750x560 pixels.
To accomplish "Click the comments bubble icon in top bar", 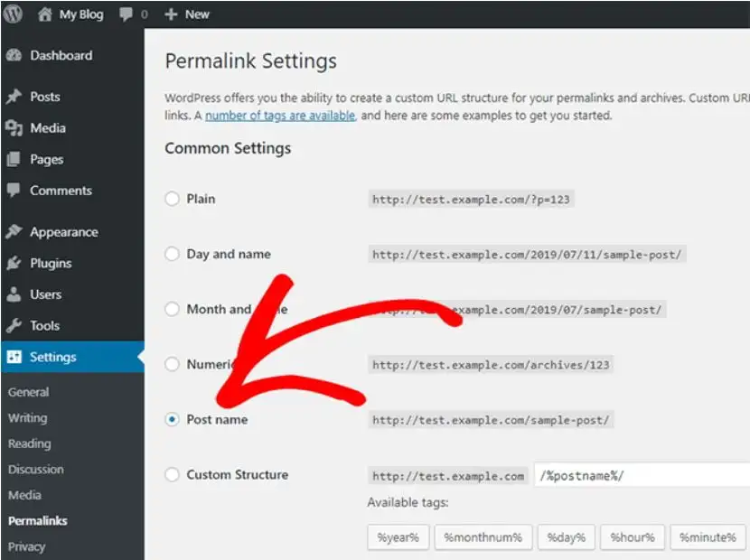I will pos(126,14).
